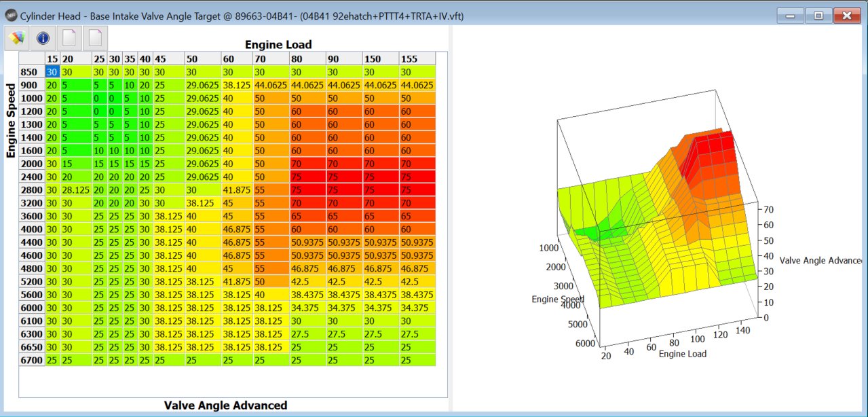Select the 5200 engine speed row header
Viewport: 868px width, 417px height.
(x=32, y=281)
